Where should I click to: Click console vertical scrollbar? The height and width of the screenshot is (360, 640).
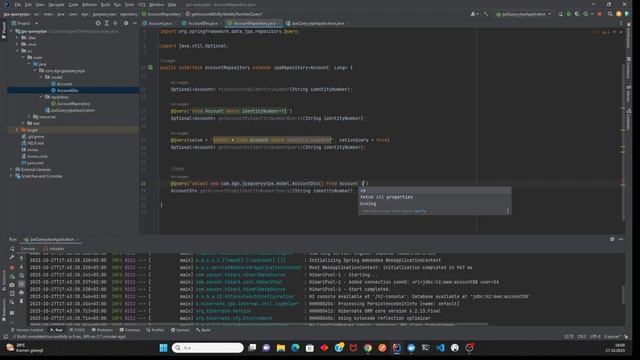coord(623,294)
